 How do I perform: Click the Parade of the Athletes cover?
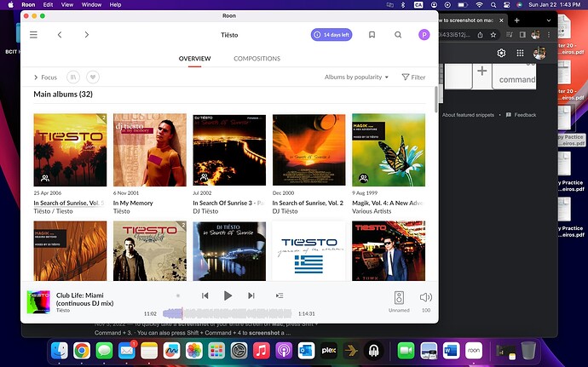(x=308, y=251)
